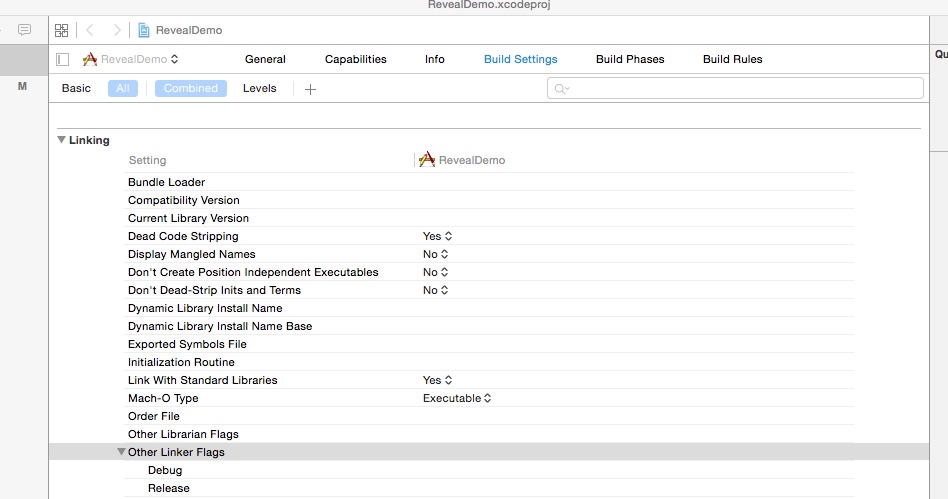Go back with the left chevron arrow

[x=90, y=30]
